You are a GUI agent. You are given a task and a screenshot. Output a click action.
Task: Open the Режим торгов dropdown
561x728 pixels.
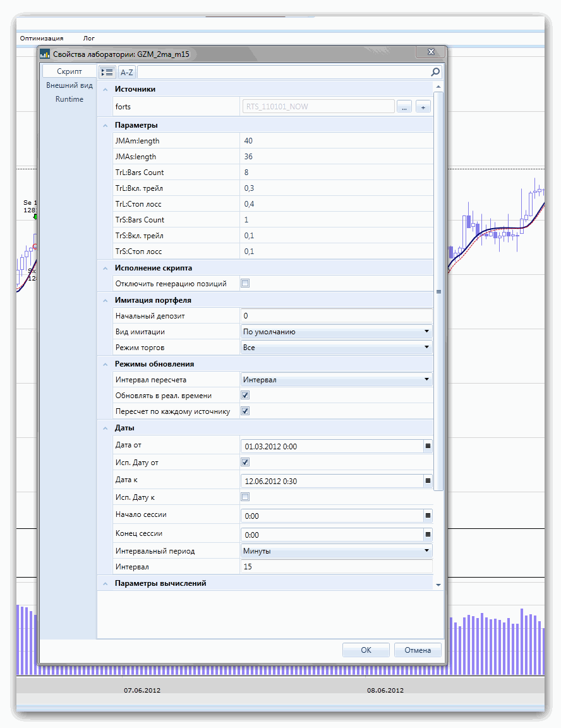tap(337, 348)
